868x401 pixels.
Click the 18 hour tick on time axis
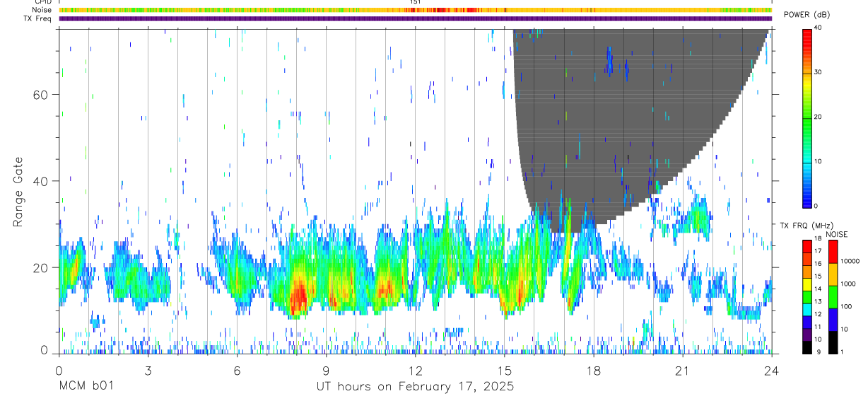click(x=593, y=370)
